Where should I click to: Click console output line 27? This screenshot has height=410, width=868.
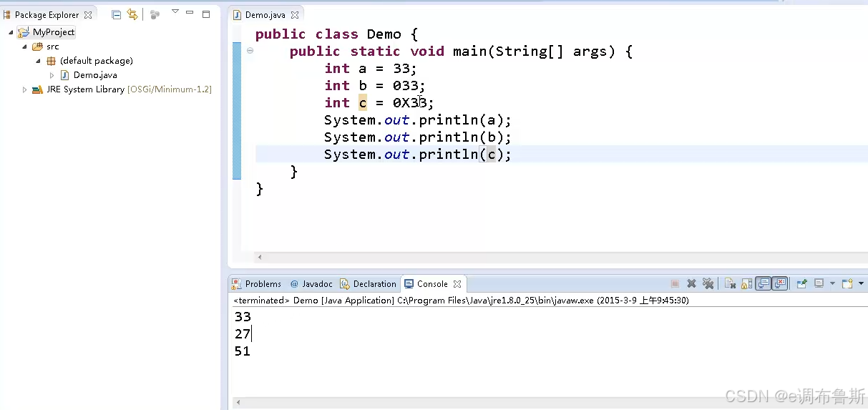point(243,334)
